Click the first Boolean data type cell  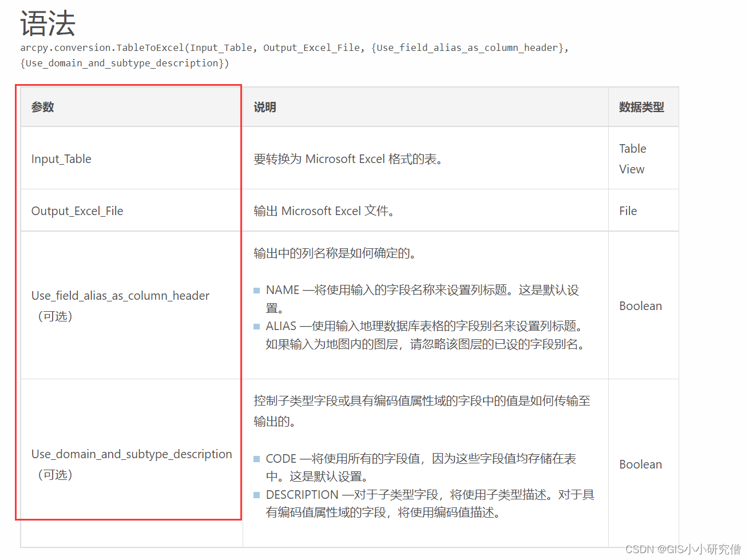[640, 306]
